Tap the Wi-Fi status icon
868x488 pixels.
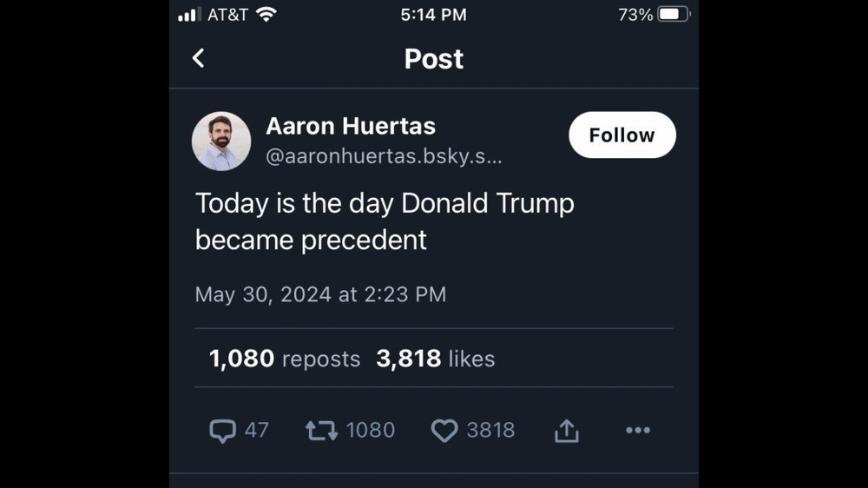266,15
